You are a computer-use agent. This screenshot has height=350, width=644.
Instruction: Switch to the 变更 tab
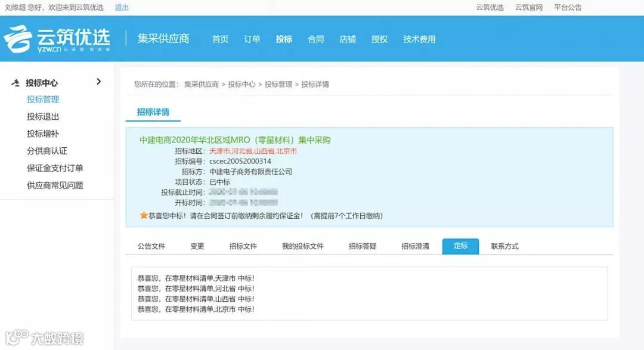(197, 246)
